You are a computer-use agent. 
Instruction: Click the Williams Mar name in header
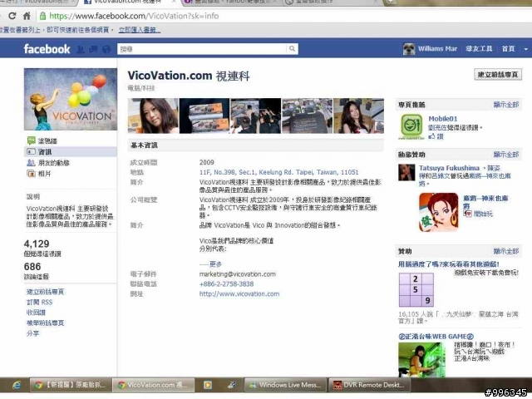pyautogui.click(x=438, y=49)
